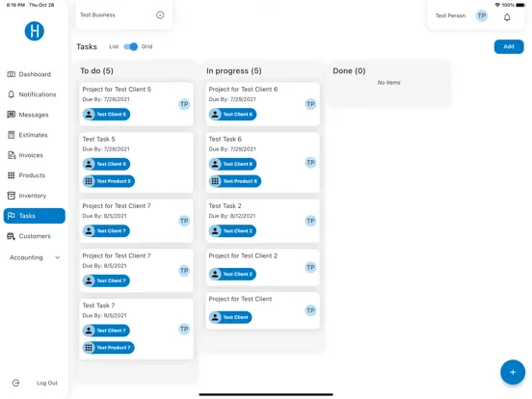Click the Test Person name text
Screen dimensions: 532x399
[x=451, y=15]
